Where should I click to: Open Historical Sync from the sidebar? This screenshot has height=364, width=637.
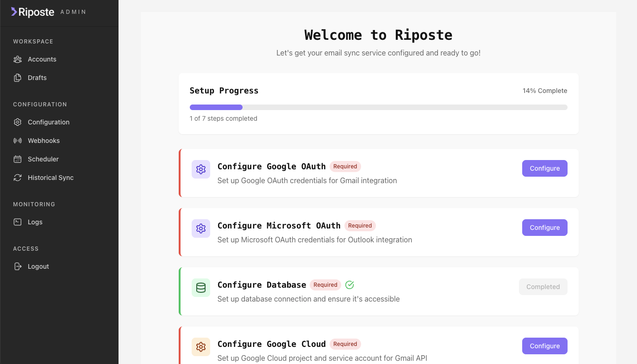click(x=50, y=178)
